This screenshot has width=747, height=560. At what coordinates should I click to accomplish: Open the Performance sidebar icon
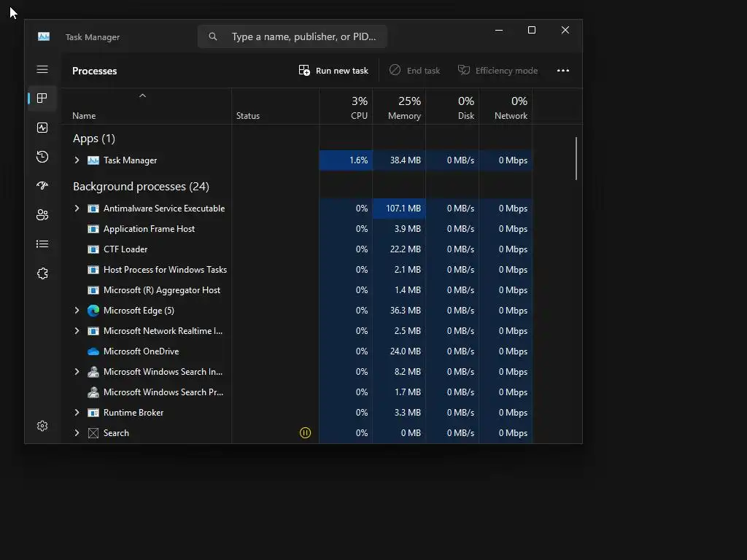point(42,128)
